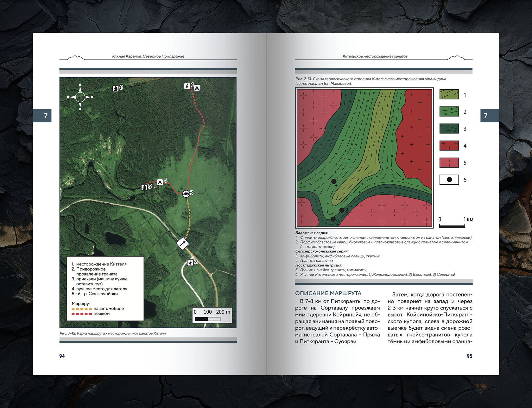Click the line starting "2. Порфиробластовые кварц-биотитовые"
The width and height of the screenshot is (532, 408).
[382, 244]
